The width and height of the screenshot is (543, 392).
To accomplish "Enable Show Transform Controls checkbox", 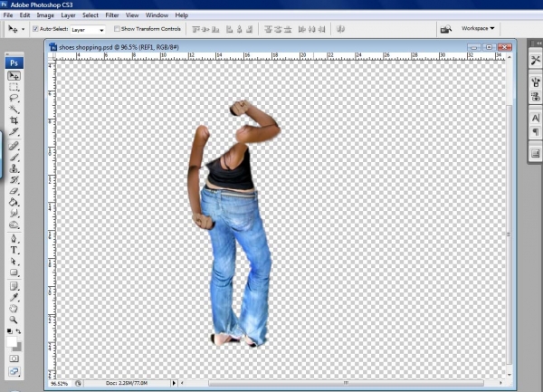I will [x=117, y=29].
